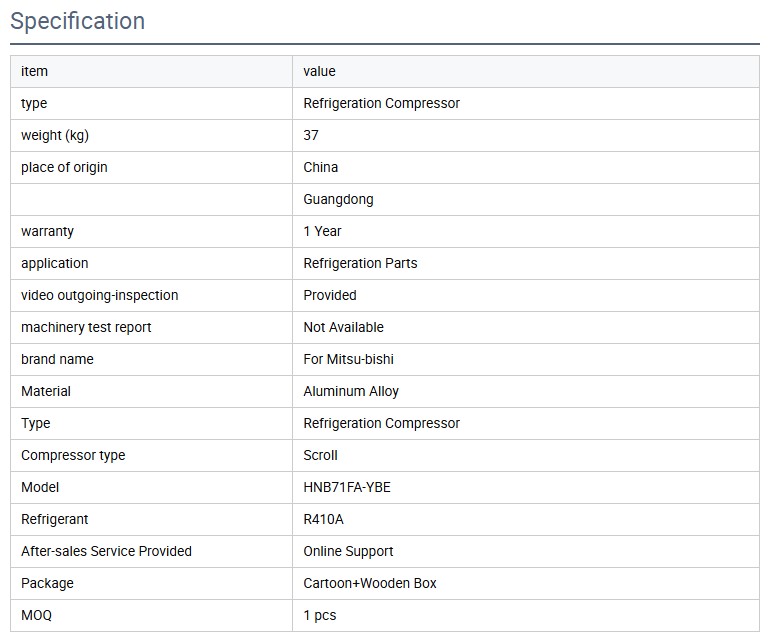Click the MOQ value '1 pcs'

click(x=320, y=615)
